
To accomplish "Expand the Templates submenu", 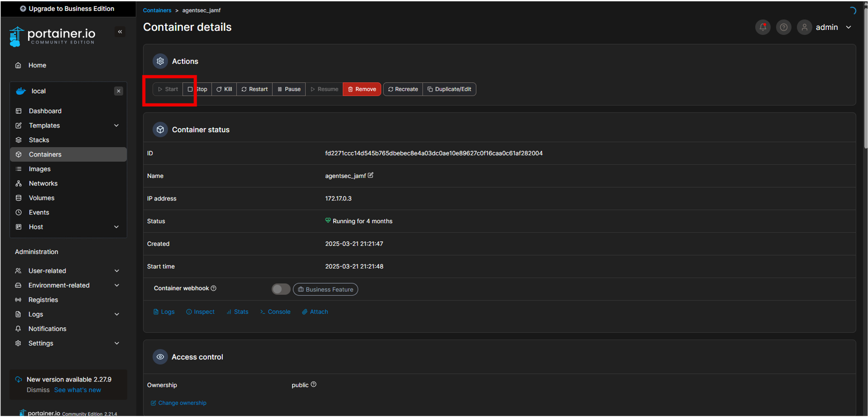I will click(117, 126).
